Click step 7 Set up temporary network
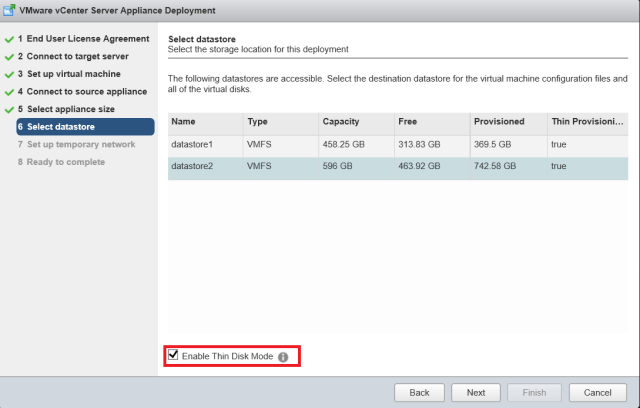 pyautogui.click(x=76, y=144)
